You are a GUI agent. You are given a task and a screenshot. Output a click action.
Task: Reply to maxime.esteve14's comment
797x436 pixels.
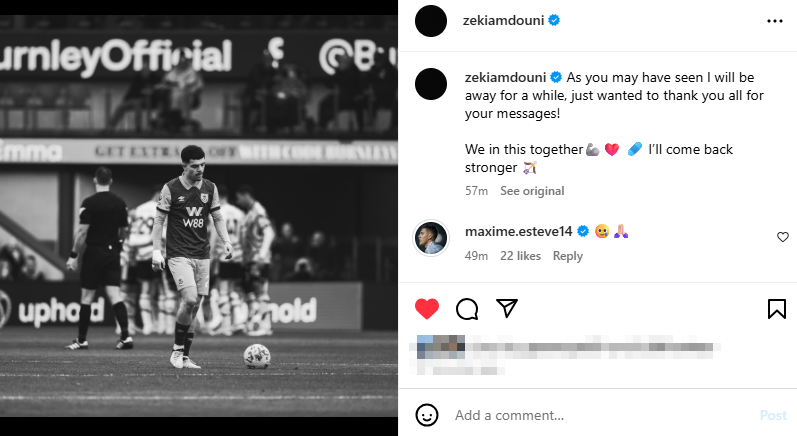pos(567,256)
